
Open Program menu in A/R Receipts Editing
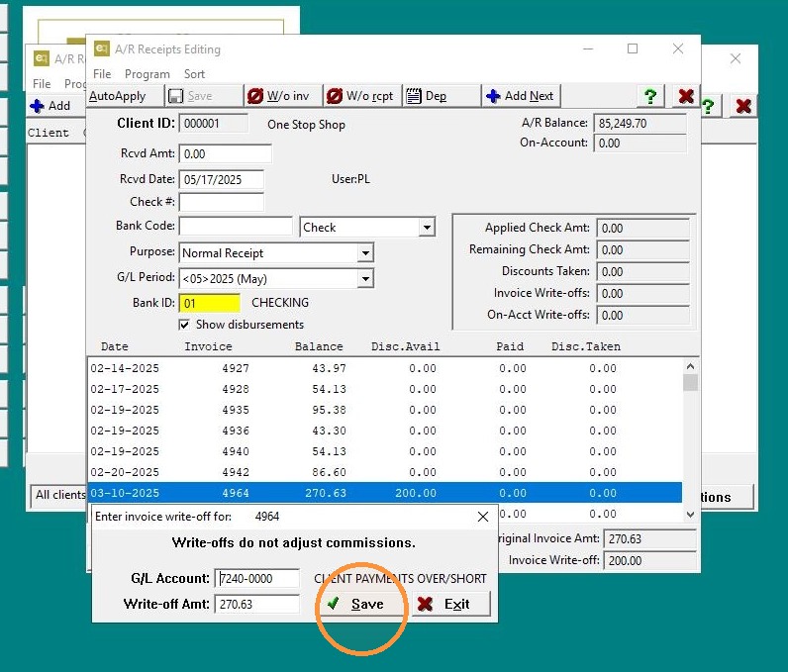click(x=148, y=74)
